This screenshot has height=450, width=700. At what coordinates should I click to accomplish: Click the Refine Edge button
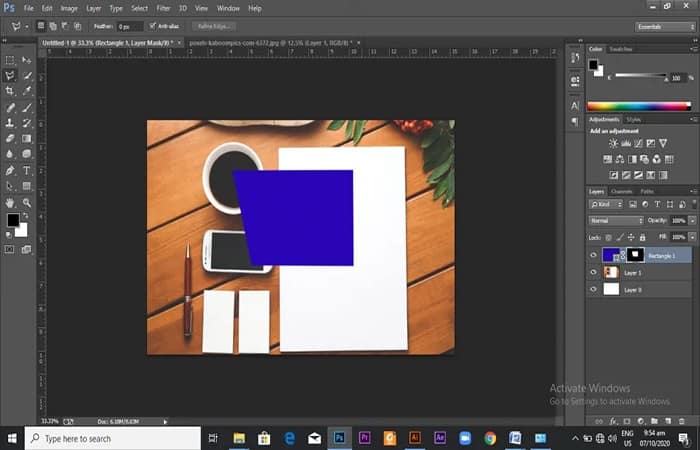click(x=214, y=26)
